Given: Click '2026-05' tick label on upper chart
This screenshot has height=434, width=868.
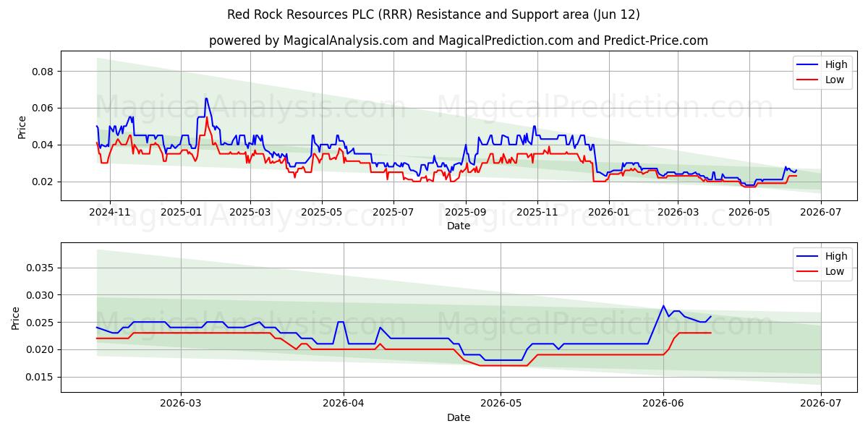Looking at the screenshot, I should (x=749, y=212).
